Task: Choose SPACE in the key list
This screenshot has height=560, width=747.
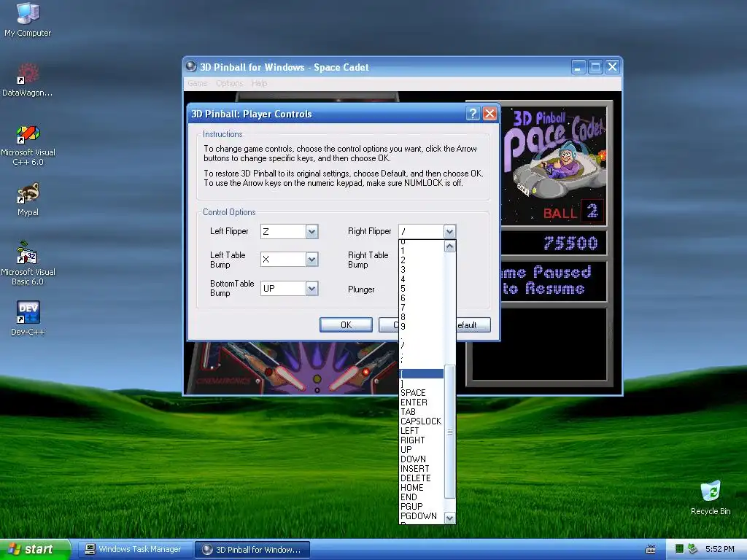Action: pyautogui.click(x=421, y=393)
